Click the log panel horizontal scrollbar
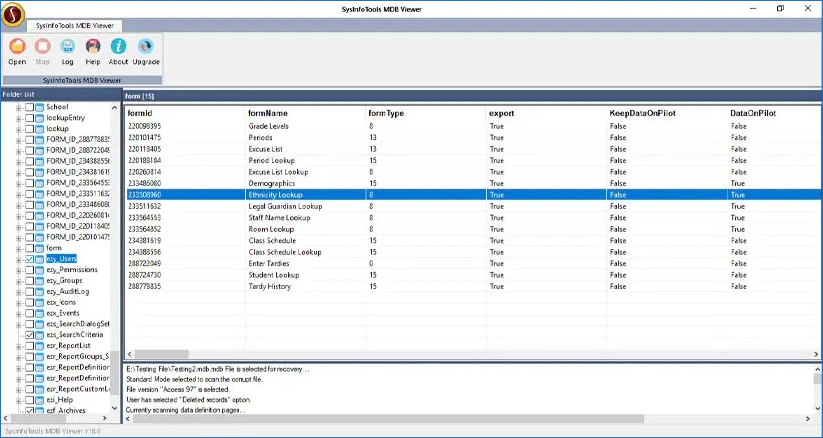The image size is (823, 438). 388,419
